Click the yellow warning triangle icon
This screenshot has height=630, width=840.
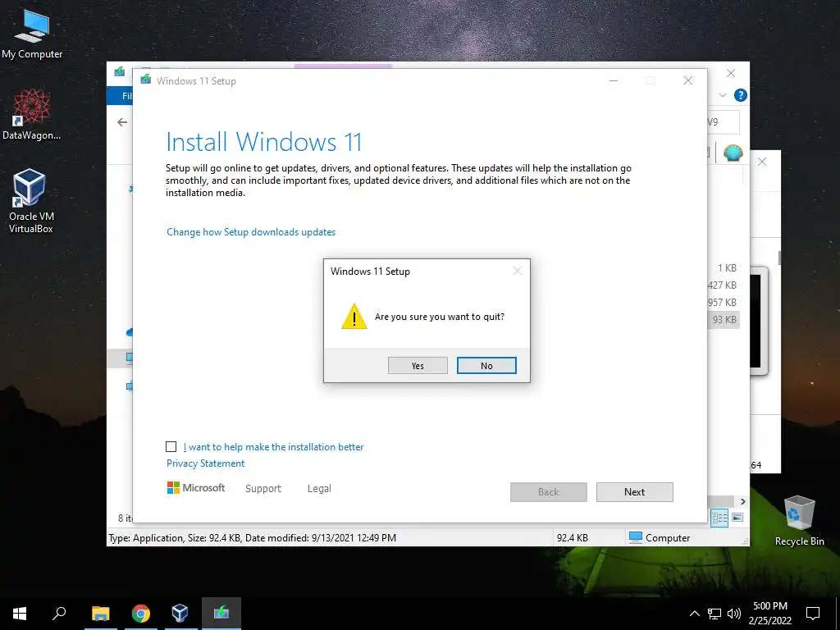click(354, 316)
